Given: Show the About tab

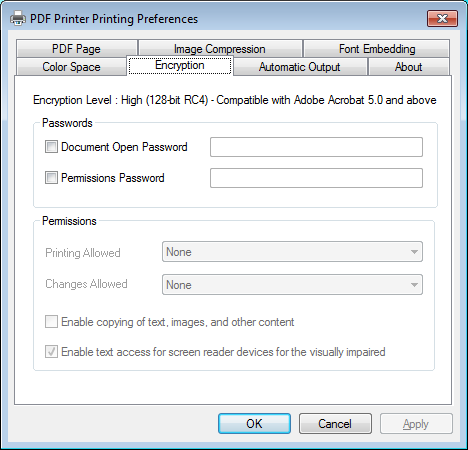Looking at the screenshot, I should click(409, 67).
